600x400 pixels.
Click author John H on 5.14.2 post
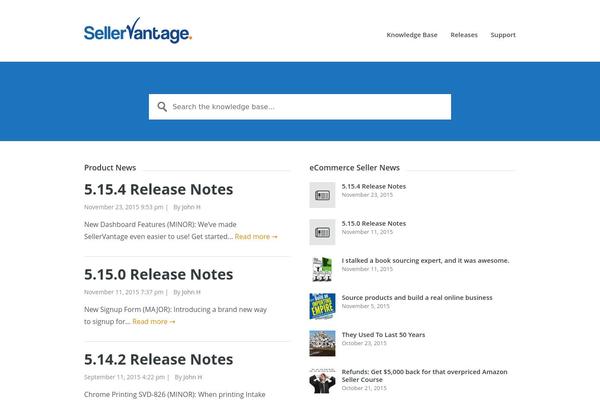point(192,377)
